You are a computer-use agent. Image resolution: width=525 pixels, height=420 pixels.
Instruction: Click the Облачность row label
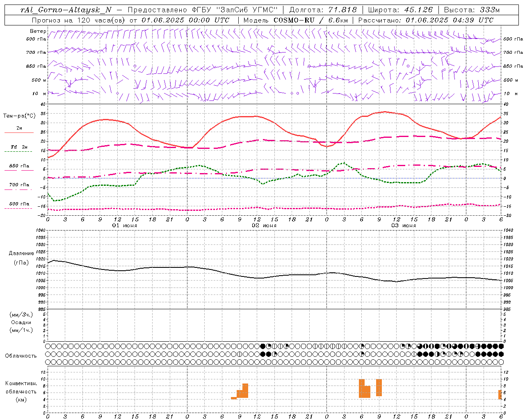[x=21, y=356]
